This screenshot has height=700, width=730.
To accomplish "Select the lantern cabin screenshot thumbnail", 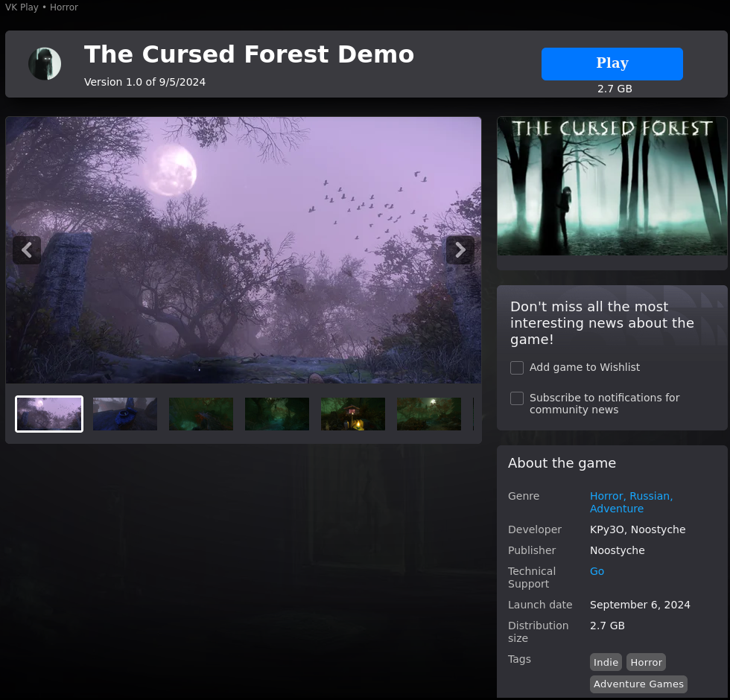I will tap(352, 413).
